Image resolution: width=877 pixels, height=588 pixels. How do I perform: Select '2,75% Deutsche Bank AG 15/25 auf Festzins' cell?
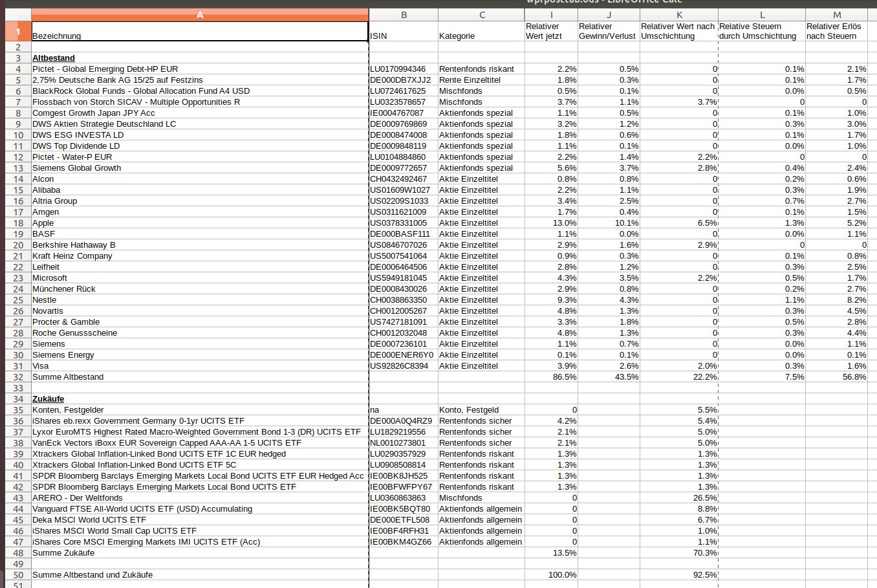pyautogui.click(x=200, y=80)
